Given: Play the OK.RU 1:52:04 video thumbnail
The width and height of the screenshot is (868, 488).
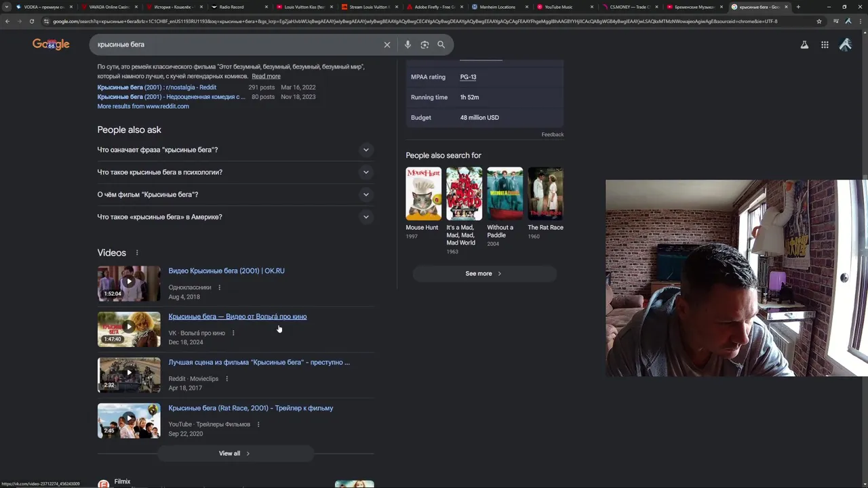Looking at the screenshot, I should pos(129,283).
